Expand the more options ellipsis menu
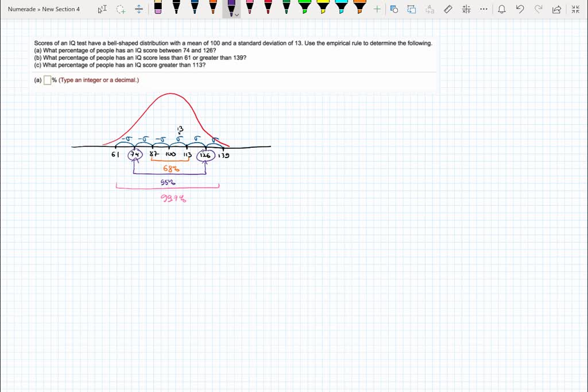The width and height of the screenshot is (588, 392). (484, 9)
